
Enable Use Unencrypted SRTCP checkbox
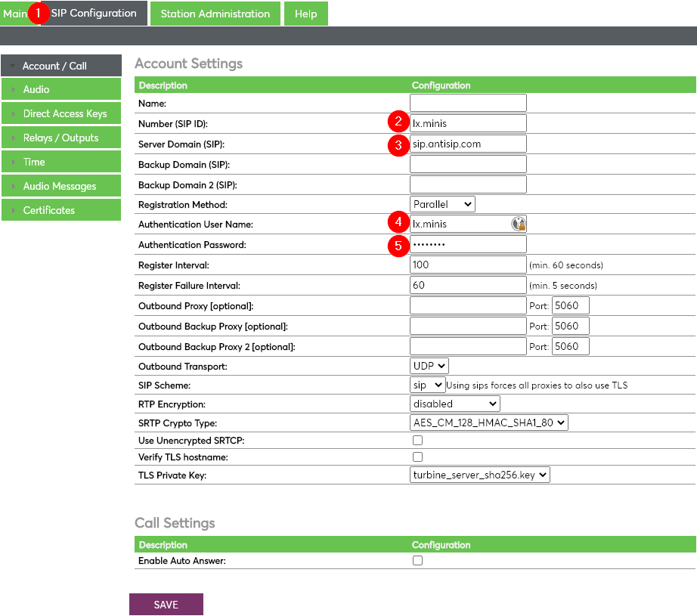coord(417,440)
